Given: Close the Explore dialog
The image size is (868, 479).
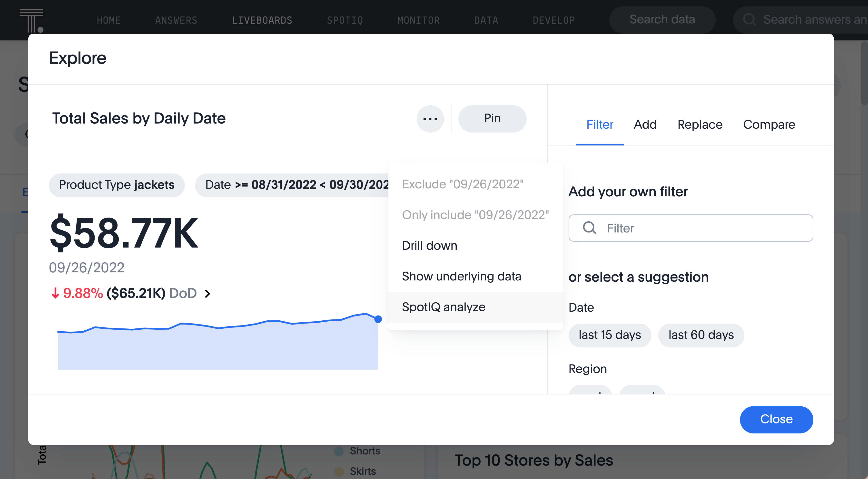Looking at the screenshot, I should click(x=776, y=419).
